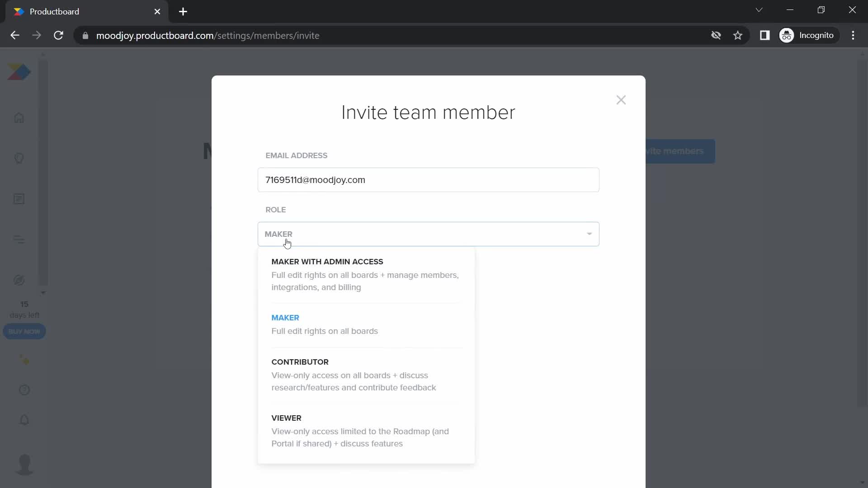This screenshot has height=488, width=868.
Task: Go back in browser history
Action: pos(15,36)
